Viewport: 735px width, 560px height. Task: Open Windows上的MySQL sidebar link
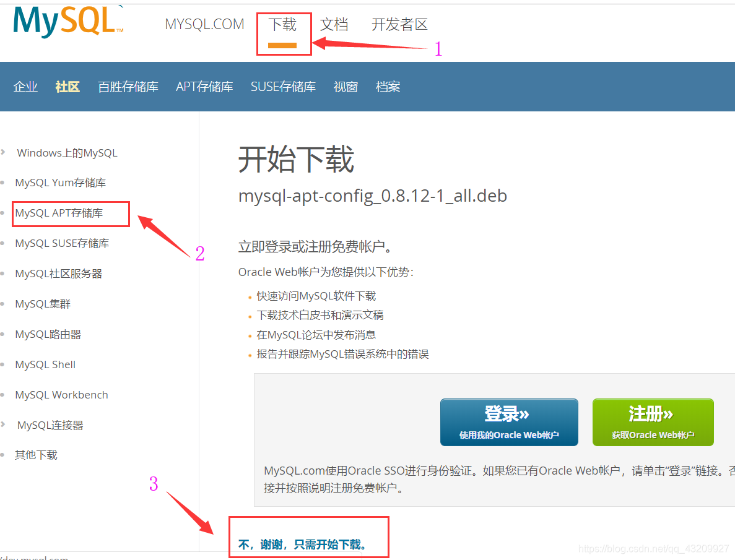67,153
